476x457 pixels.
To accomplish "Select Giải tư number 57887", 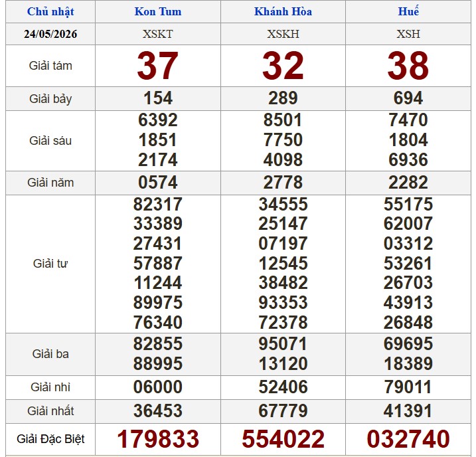I will (158, 263).
